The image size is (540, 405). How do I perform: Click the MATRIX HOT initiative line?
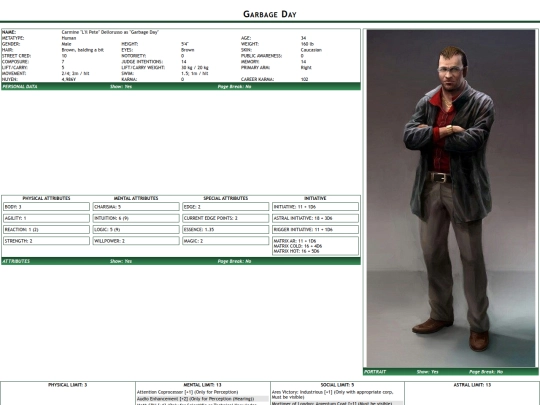tap(297, 251)
